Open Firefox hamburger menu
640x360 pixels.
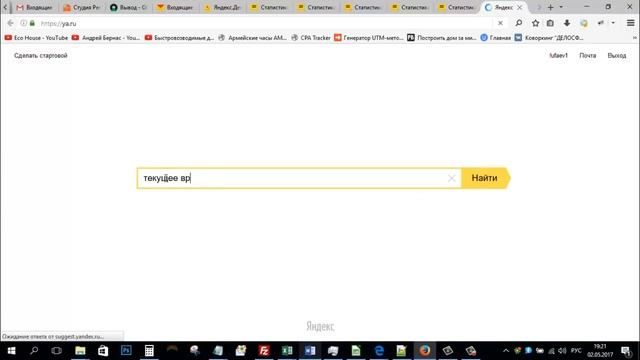point(631,23)
